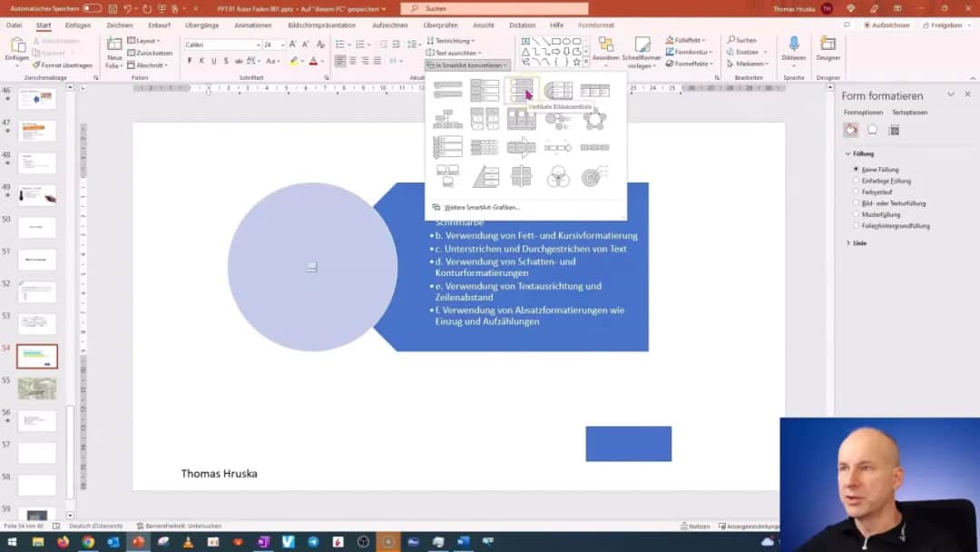980x552 pixels.
Task: Open the Schriftfarbe dropdown arrow
Action: coord(323,61)
